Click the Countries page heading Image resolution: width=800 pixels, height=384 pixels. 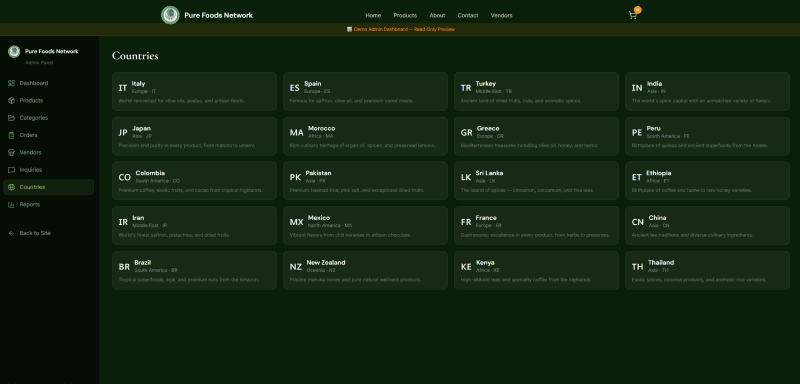coord(135,56)
